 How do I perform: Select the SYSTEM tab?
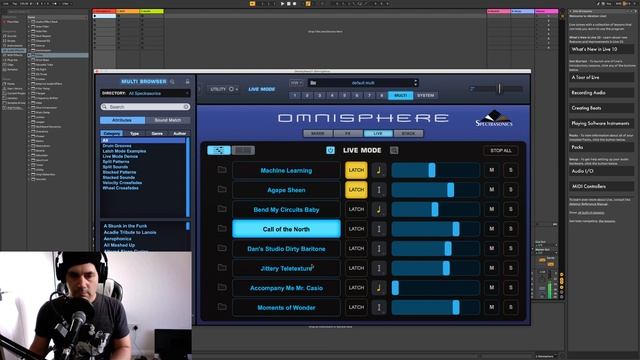[425, 96]
